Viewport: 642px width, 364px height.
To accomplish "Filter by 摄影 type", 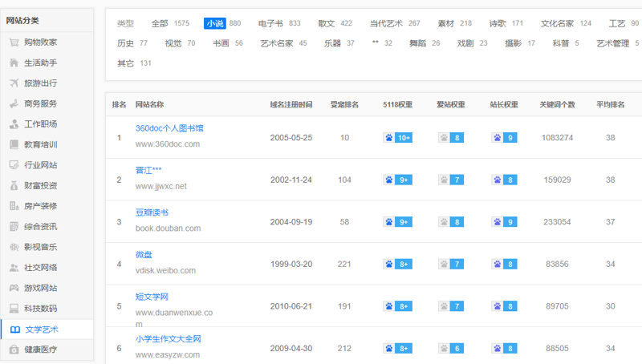I will coord(514,43).
